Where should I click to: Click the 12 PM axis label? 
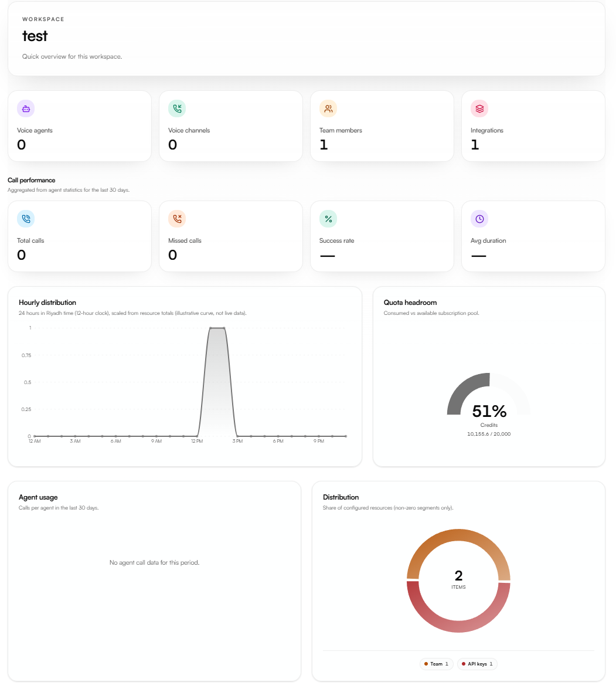tap(197, 441)
